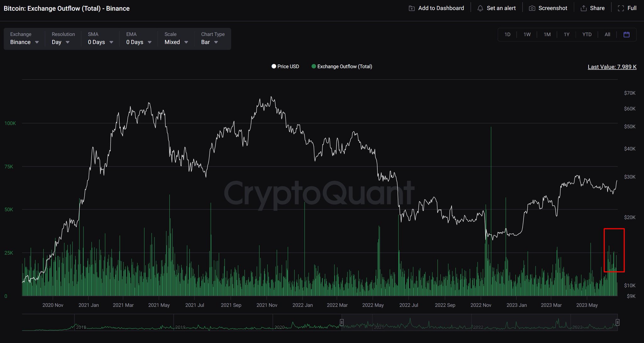Select the All time range
The height and width of the screenshot is (343, 644).
(607, 35)
